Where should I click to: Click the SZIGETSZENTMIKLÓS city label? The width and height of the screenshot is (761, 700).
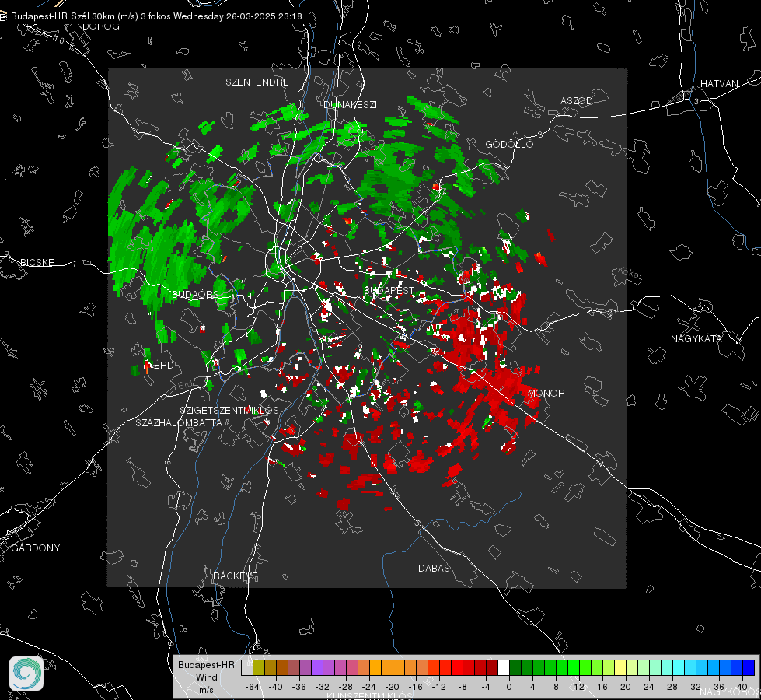coord(229,410)
